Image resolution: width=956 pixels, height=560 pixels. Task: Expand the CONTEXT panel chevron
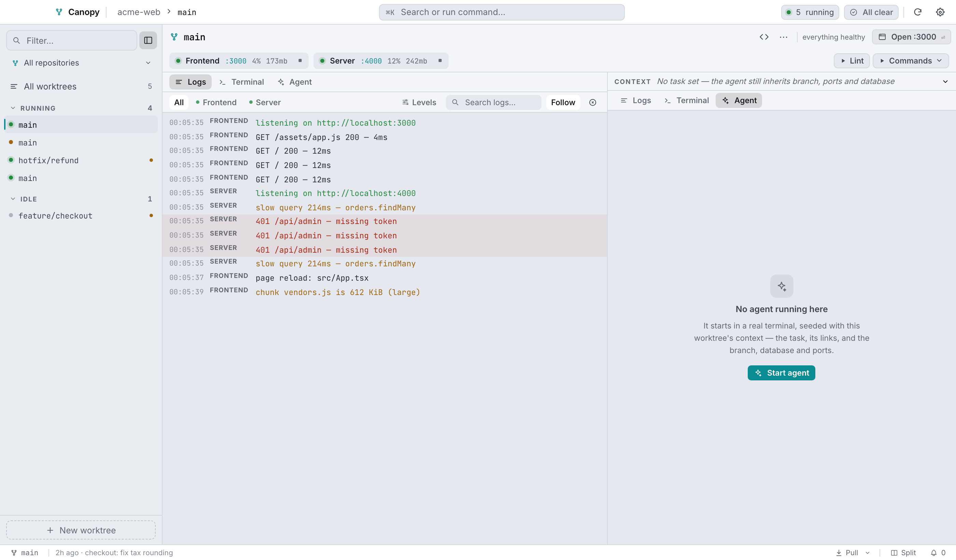coord(945,82)
